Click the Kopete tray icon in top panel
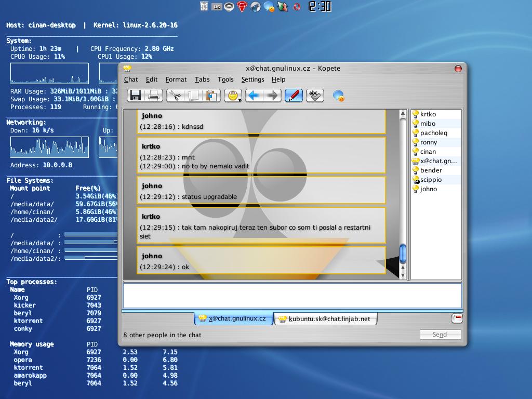 (270, 6)
